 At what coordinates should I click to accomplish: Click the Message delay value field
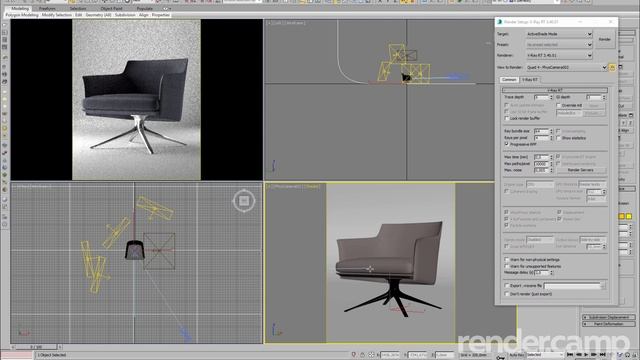click(541, 272)
